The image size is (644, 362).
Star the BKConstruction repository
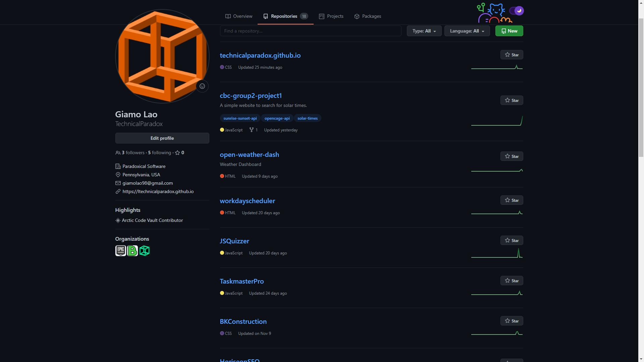point(512,321)
